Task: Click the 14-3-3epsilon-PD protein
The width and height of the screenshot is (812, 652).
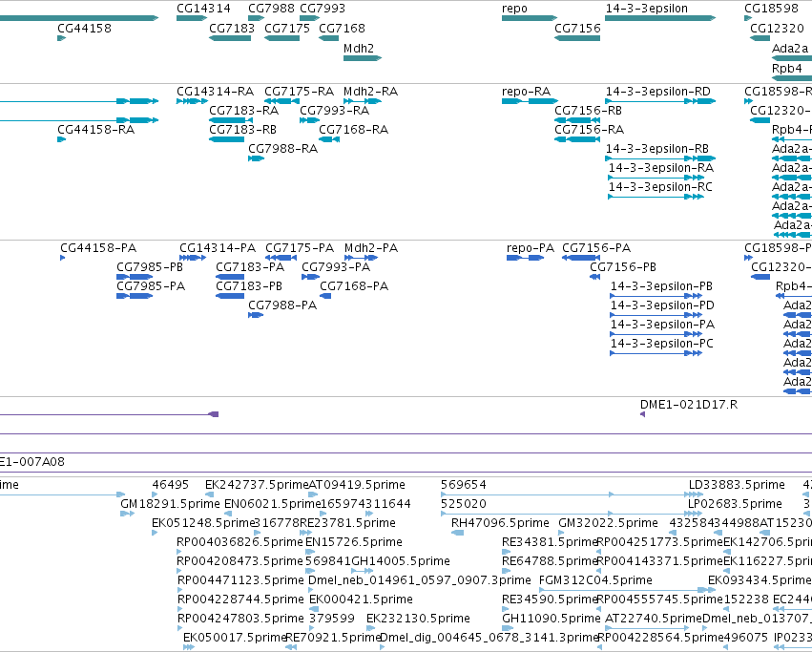Action: pyautogui.click(x=656, y=315)
